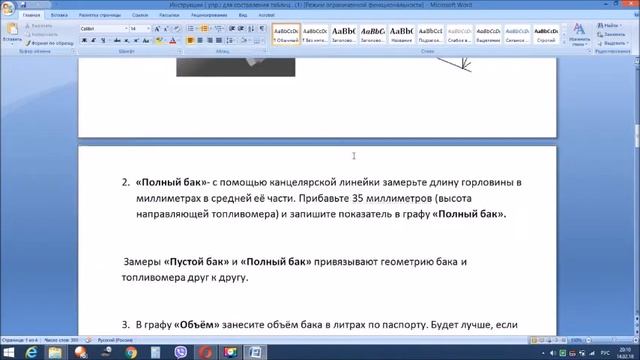Viewport: 640px width, 360px height.
Task: Click the Change Case (Aa) icon
Action: pos(146,40)
